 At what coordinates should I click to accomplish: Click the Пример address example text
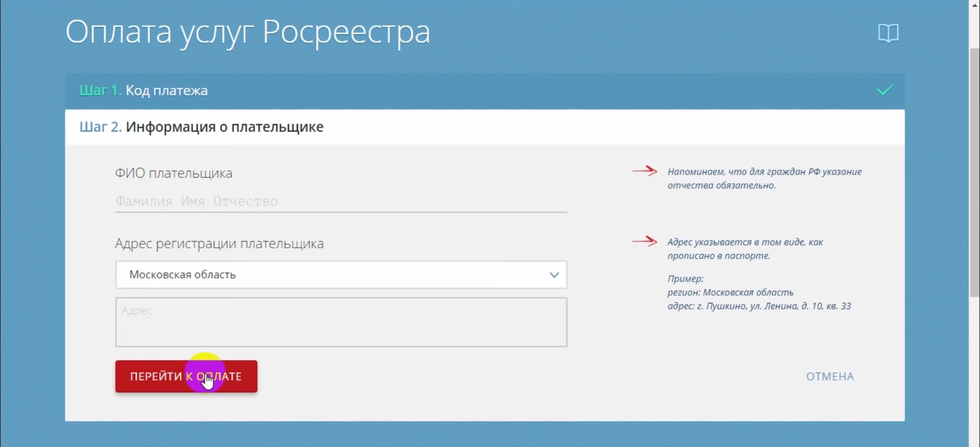(758, 293)
